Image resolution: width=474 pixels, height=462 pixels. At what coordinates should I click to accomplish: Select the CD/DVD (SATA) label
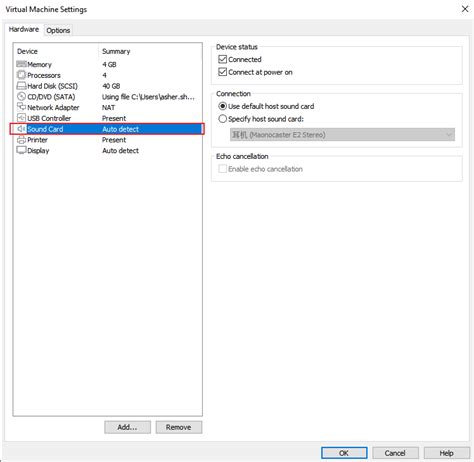coord(51,97)
